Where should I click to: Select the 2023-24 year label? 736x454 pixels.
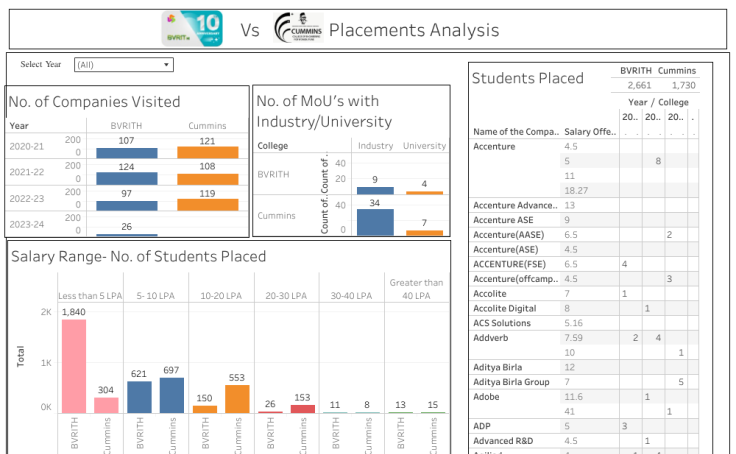click(x=28, y=224)
